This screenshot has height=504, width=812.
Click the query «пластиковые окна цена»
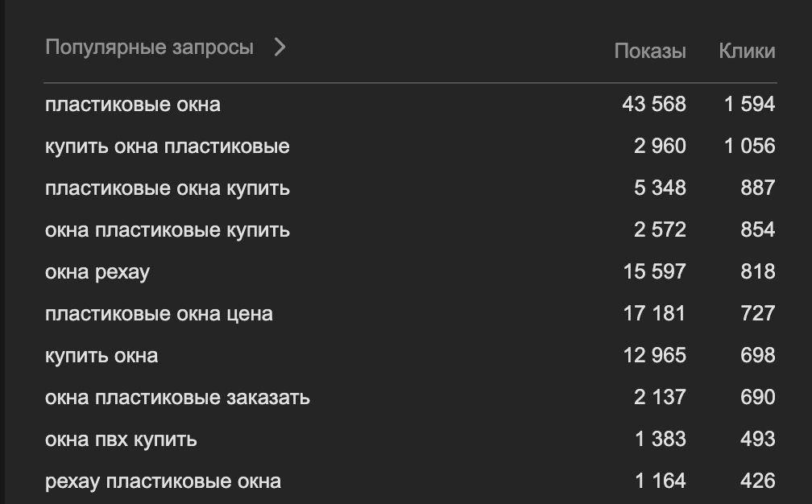tap(159, 314)
